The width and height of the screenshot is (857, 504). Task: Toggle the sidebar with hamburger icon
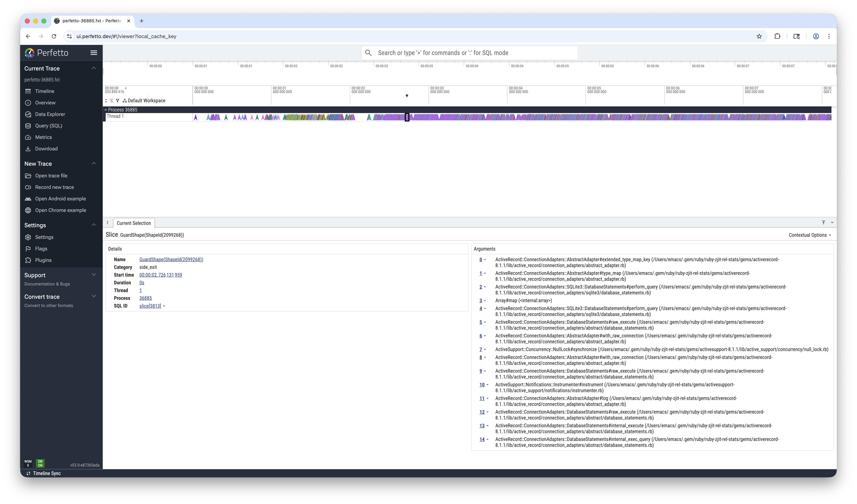pos(93,53)
